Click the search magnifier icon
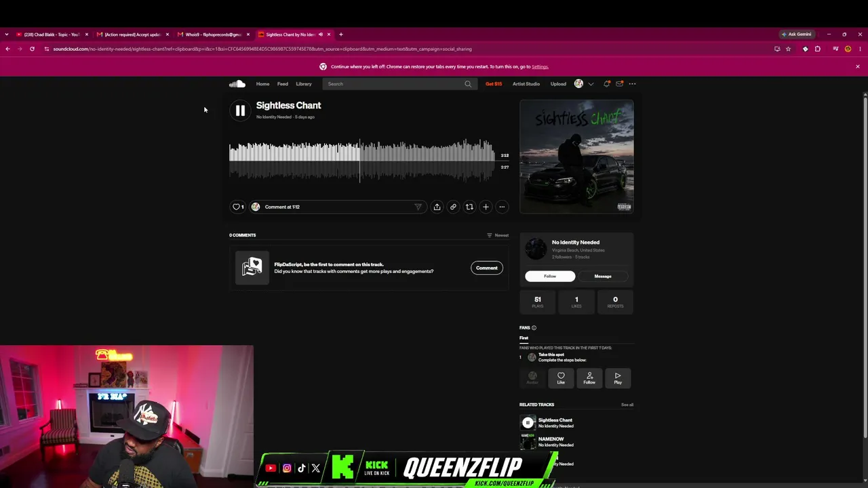This screenshot has height=488, width=868. pyautogui.click(x=468, y=84)
